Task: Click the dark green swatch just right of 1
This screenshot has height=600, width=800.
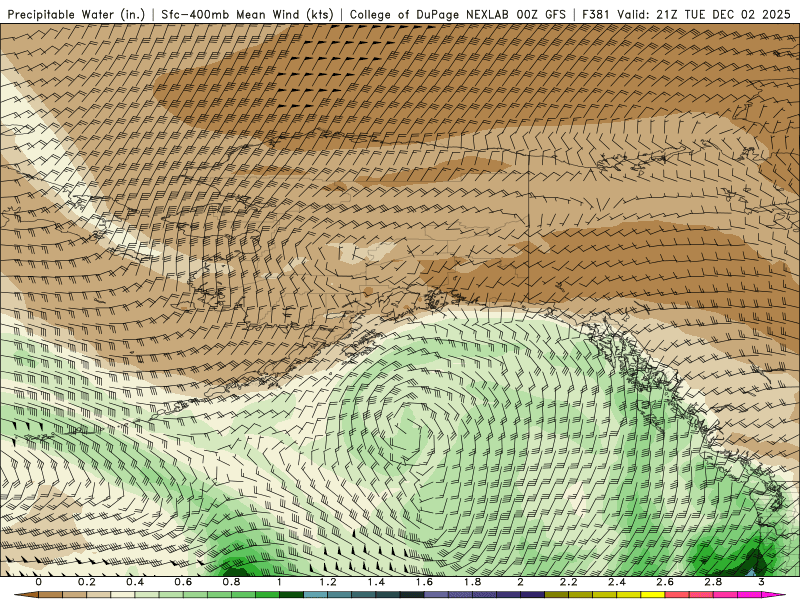Action: [x=291, y=595]
